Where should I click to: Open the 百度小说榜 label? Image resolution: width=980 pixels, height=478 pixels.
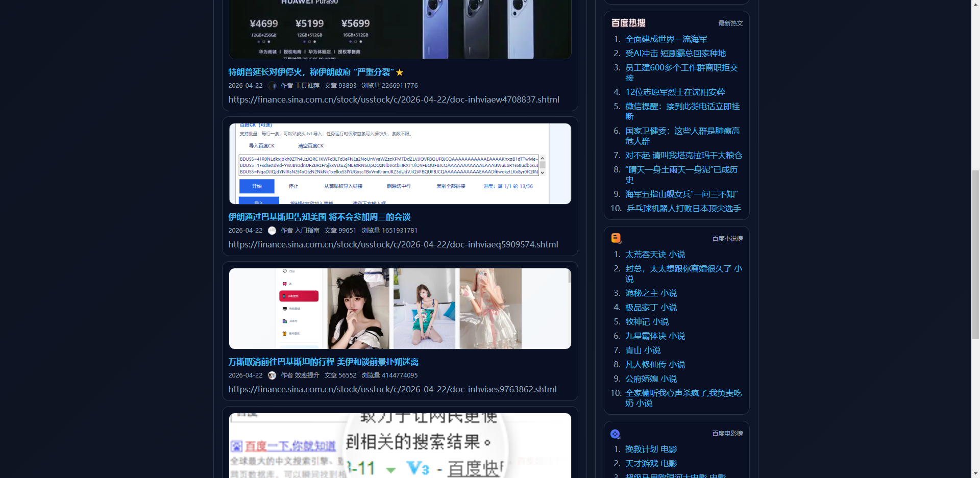click(727, 239)
